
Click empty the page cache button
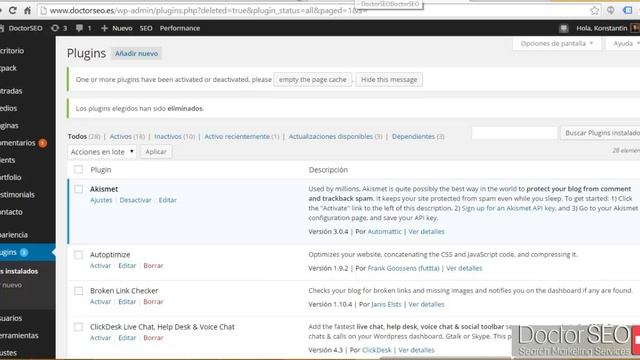pos(313,80)
